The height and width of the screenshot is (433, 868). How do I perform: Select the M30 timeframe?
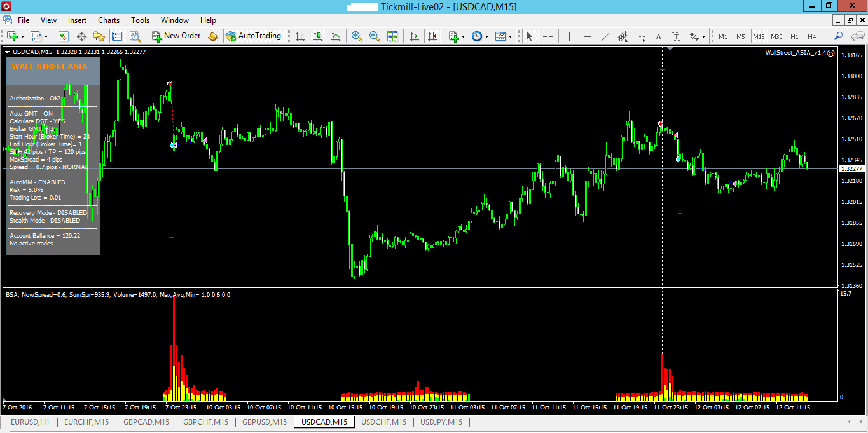point(776,36)
